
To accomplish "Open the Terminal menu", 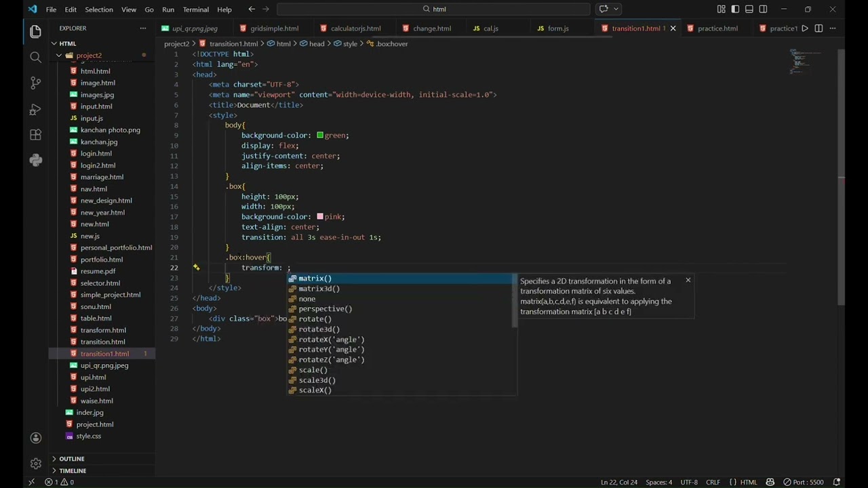I will pos(196,9).
